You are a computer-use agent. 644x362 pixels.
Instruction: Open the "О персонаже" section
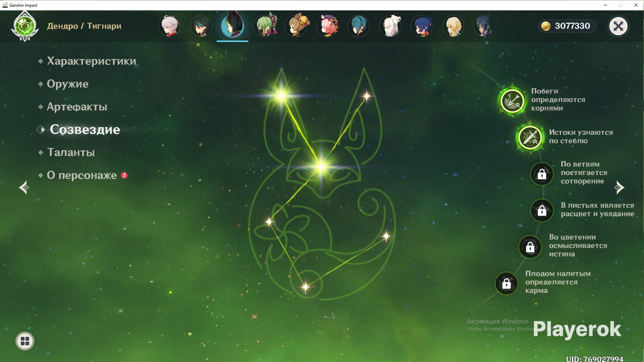(x=81, y=175)
